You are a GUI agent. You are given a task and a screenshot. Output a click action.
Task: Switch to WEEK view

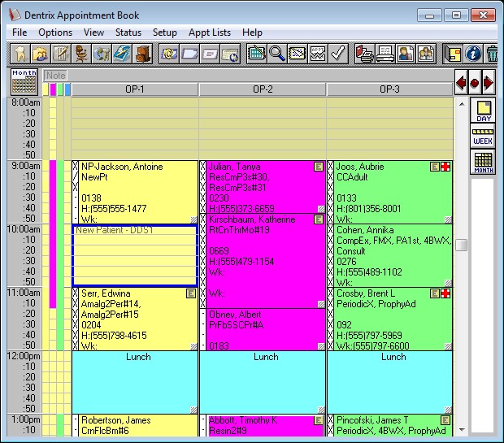point(483,136)
